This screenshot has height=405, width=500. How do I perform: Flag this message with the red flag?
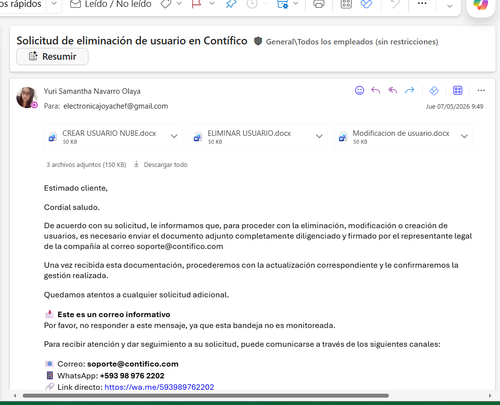coord(197,4)
